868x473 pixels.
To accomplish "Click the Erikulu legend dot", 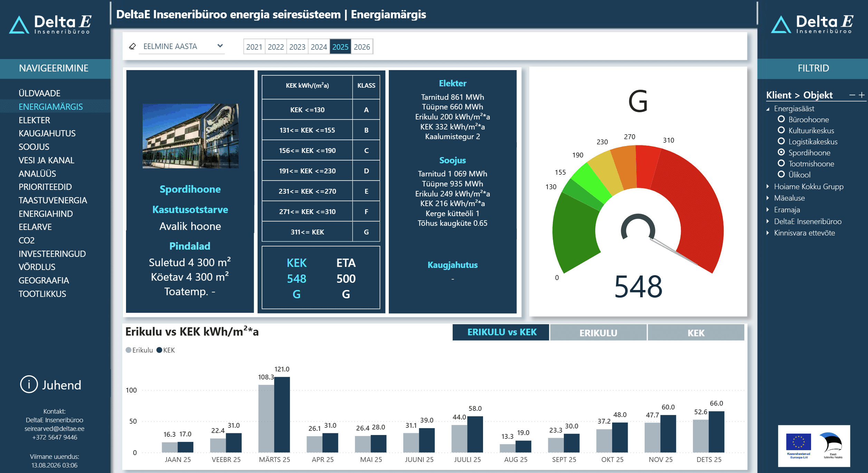I will [x=128, y=350].
